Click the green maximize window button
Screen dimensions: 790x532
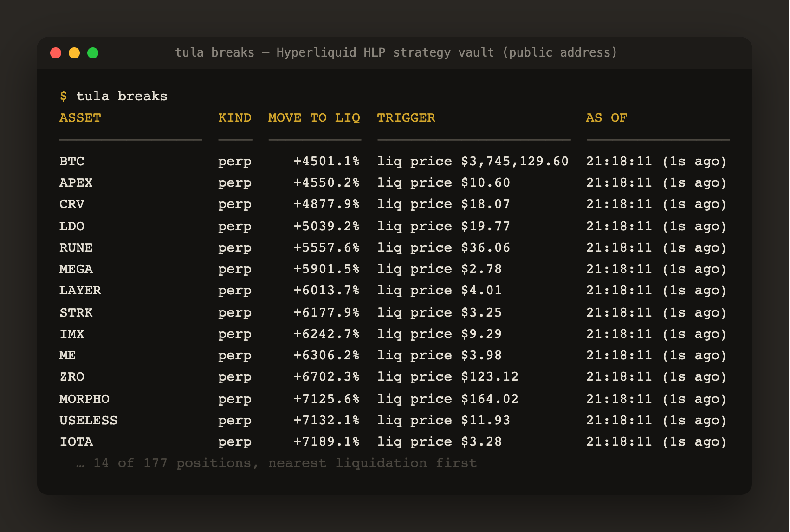tap(93, 53)
